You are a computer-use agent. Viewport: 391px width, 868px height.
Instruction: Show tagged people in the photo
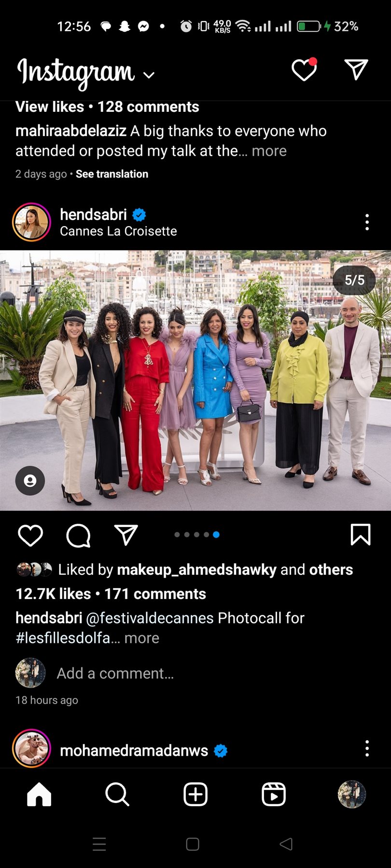pos(30,480)
